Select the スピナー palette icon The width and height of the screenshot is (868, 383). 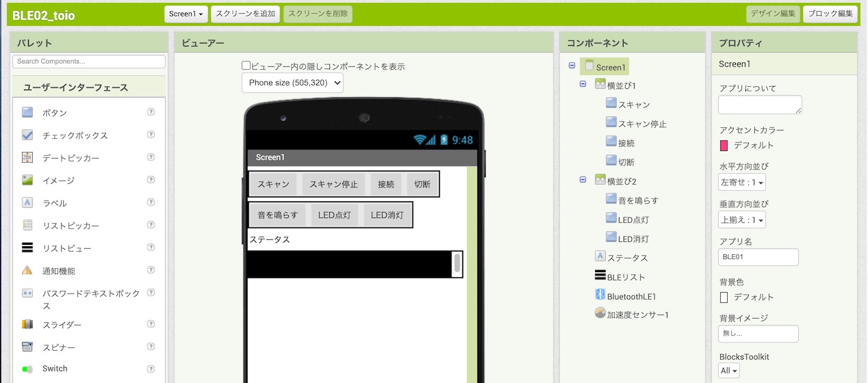point(27,347)
